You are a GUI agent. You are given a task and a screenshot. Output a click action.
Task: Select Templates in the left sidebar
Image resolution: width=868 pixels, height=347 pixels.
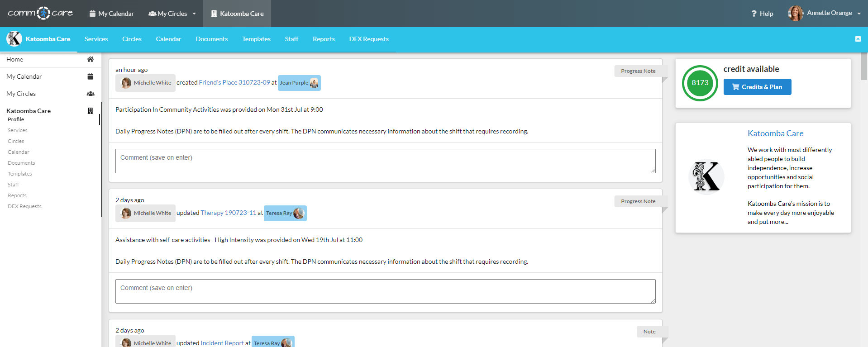point(20,174)
